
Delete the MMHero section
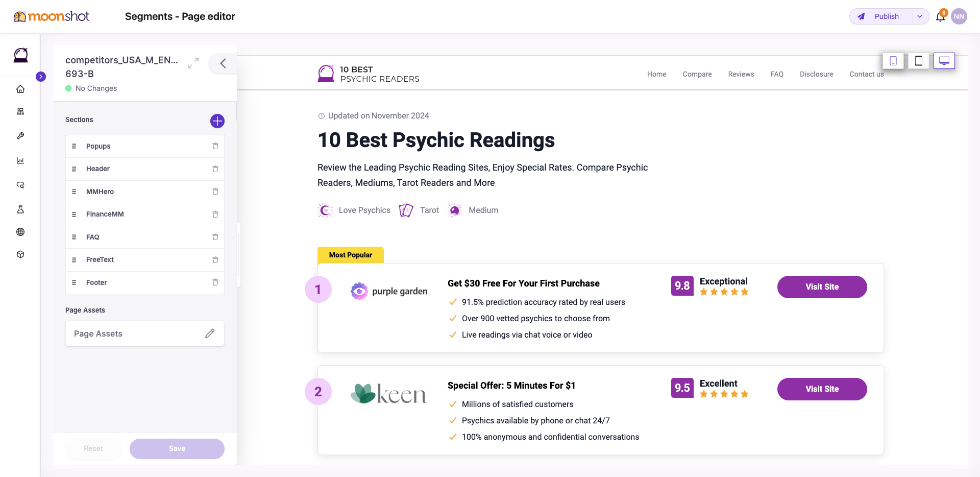click(x=215, y=192)
